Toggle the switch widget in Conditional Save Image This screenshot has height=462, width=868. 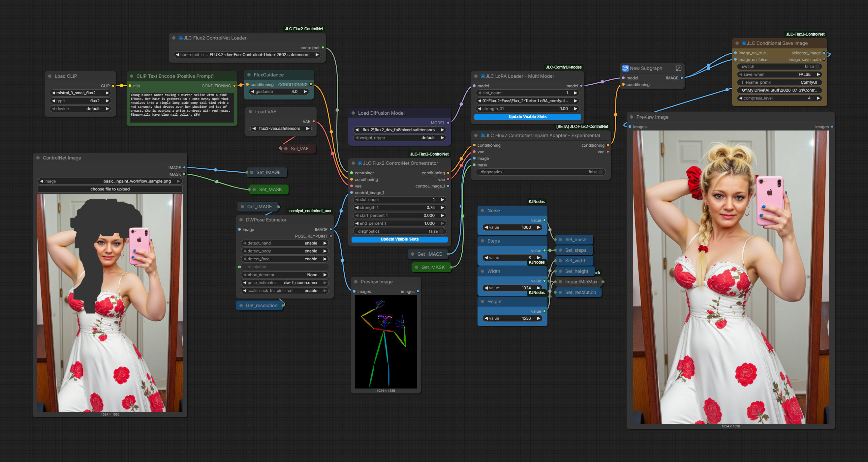[779, 67]
